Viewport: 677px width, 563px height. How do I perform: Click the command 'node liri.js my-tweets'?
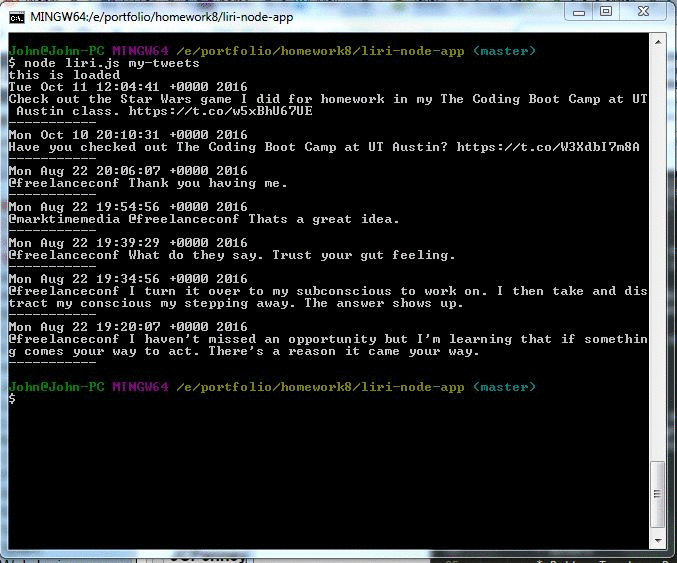tap(112, 63)
